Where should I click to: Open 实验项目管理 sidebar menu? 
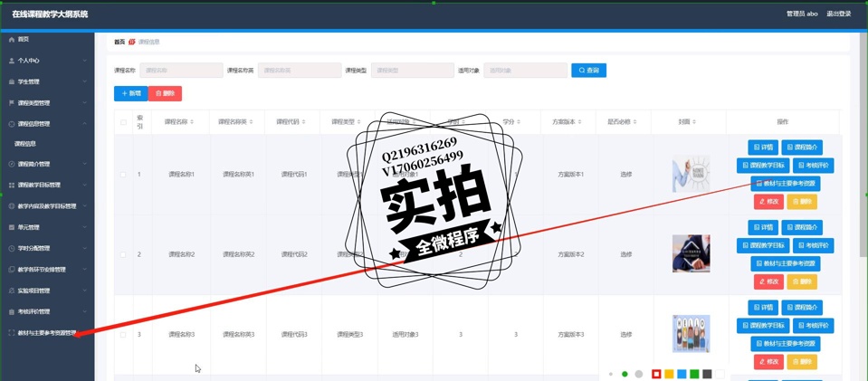click(x=33, y=291)
